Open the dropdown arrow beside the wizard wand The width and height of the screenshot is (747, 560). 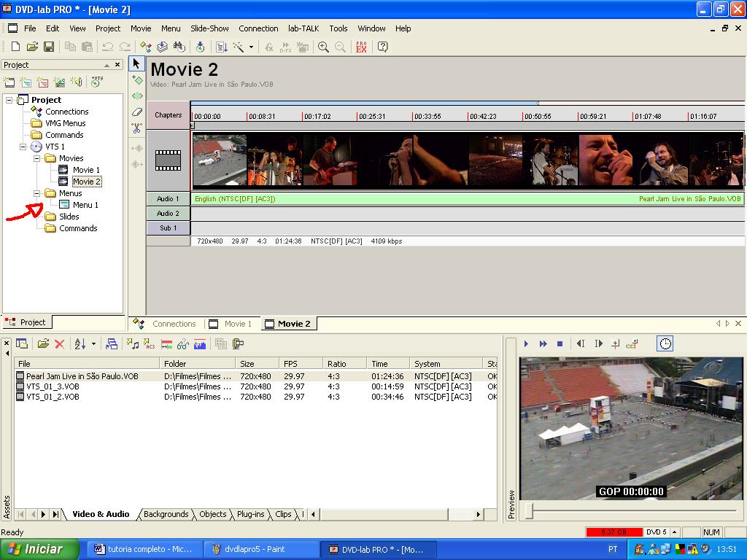tap(251, 47)
